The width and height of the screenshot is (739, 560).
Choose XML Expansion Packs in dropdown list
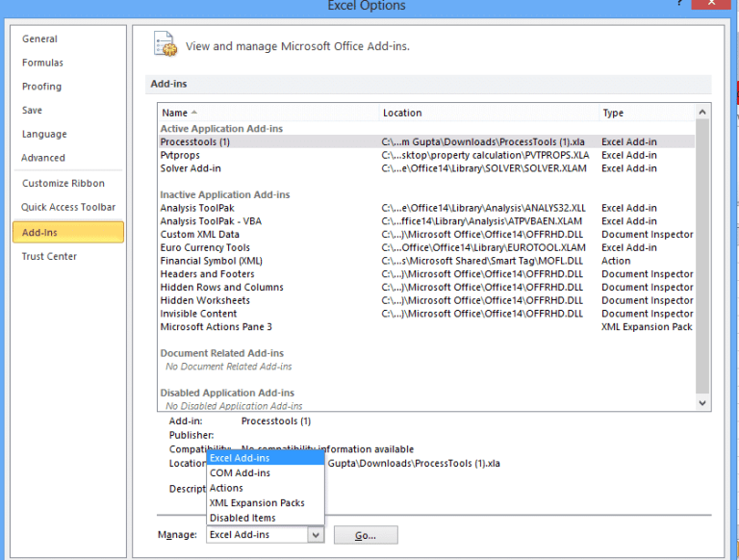(266, 503)
